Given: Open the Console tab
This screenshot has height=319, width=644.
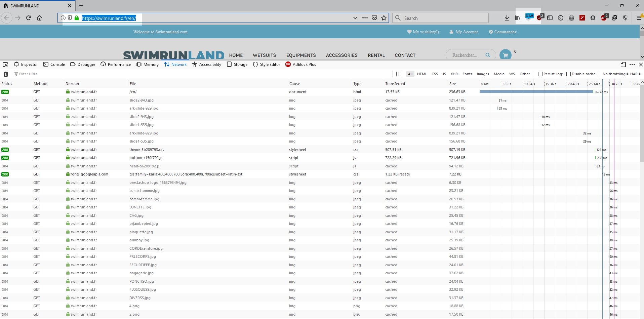Looking at the screenshot, I should [54, 65].
